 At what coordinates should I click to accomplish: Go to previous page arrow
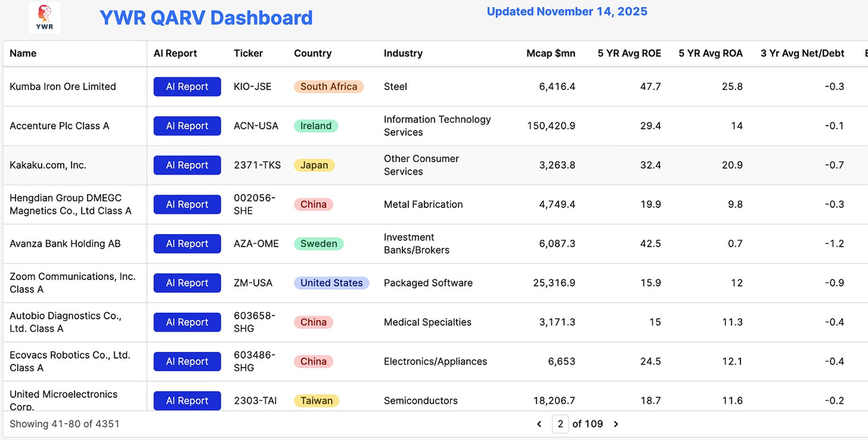click(x=539, y=424)
